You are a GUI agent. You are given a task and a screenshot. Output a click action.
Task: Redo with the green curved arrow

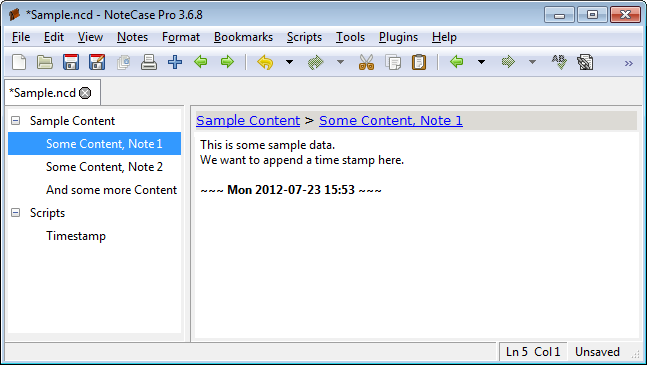click(316, 62)
